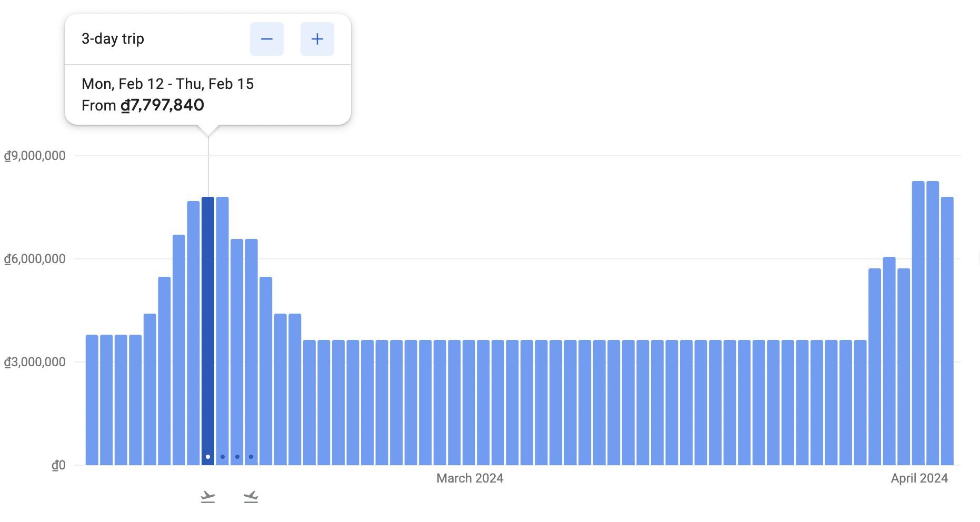The height and width of the screenshot is (522, 980).
Task: Select the bar directly above the March 2024 label
Action: coord(468,403)
